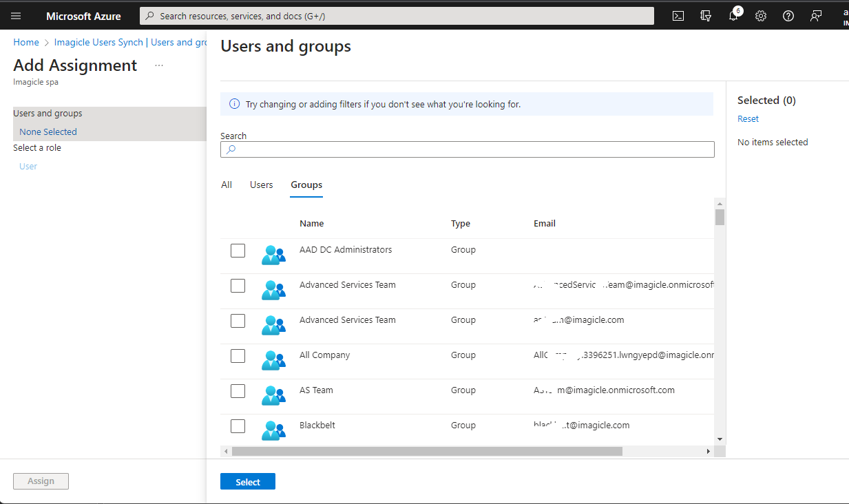Open the Feedback icon in header
This screenshot has width=849, height=504.
coord(816,16)
